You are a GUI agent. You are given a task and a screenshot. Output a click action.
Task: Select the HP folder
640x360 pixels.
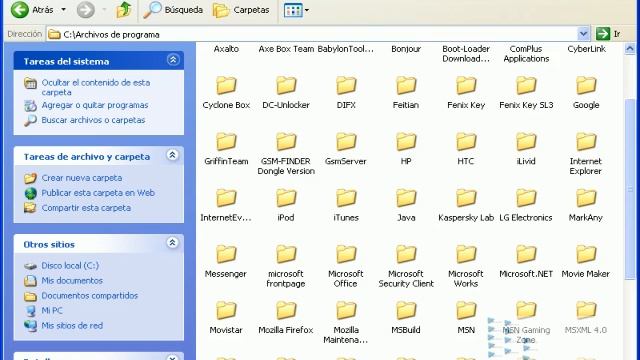[406, 149]
